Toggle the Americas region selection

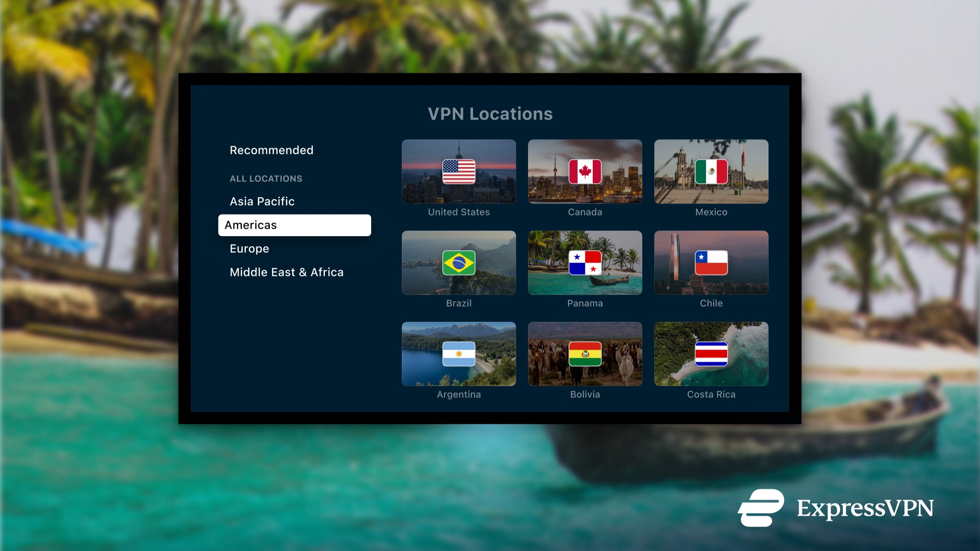tap(295, 224)
